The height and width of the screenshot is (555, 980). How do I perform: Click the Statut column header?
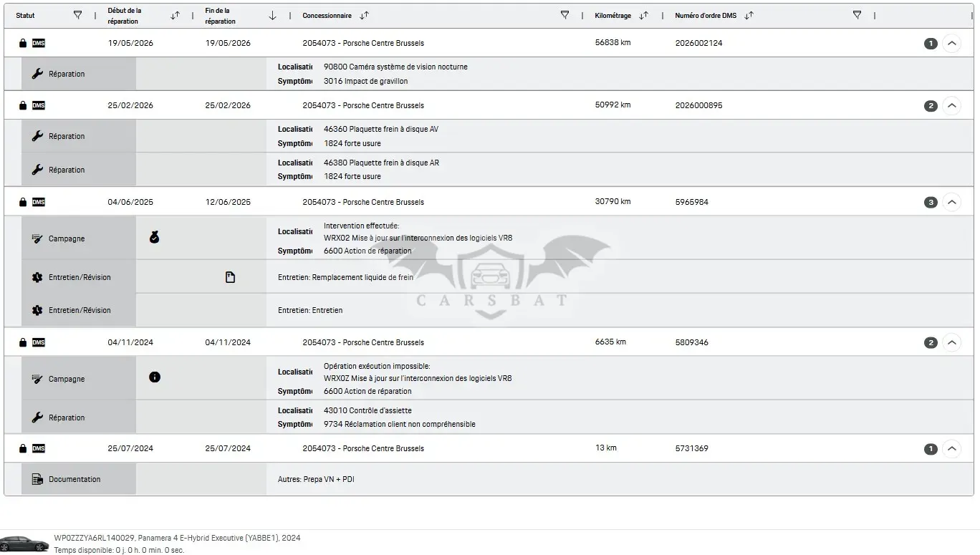point(25,15)
